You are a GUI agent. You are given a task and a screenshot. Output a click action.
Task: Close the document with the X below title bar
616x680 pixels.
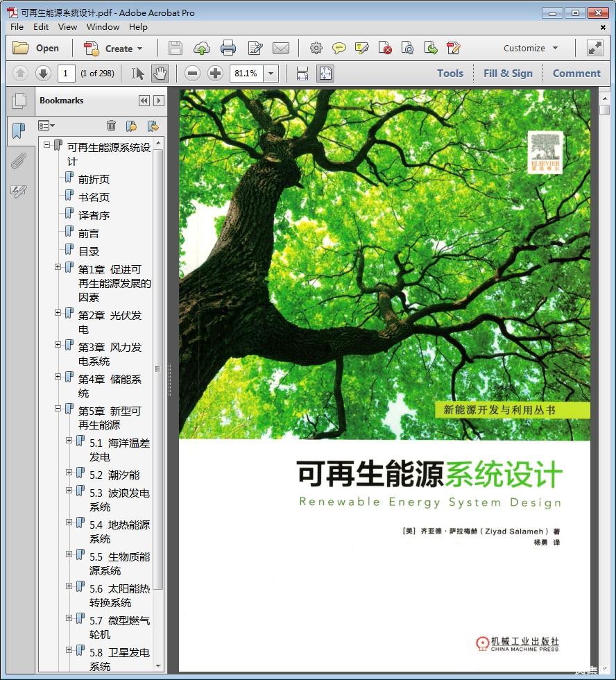tap(603, 27)
